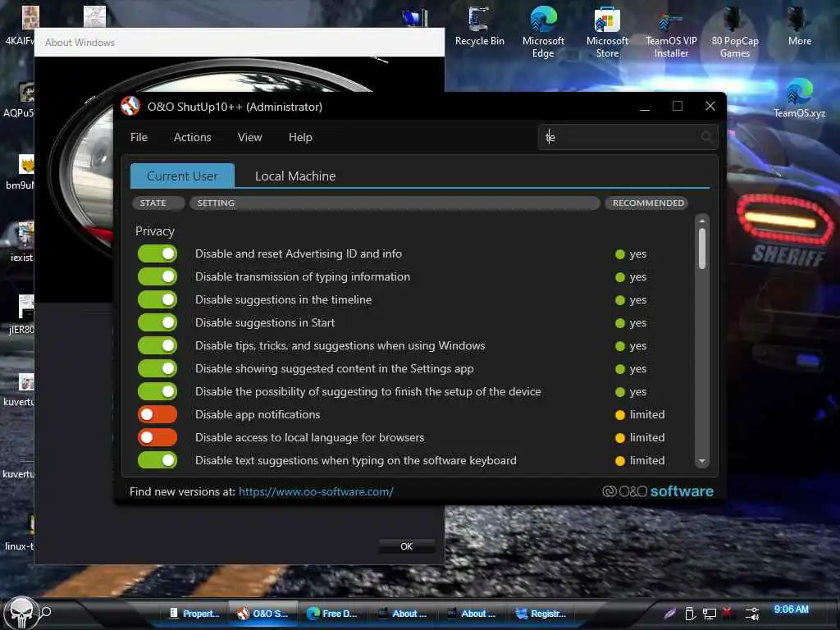Switch to the O&O S... taskbar button

coord(262,614)
